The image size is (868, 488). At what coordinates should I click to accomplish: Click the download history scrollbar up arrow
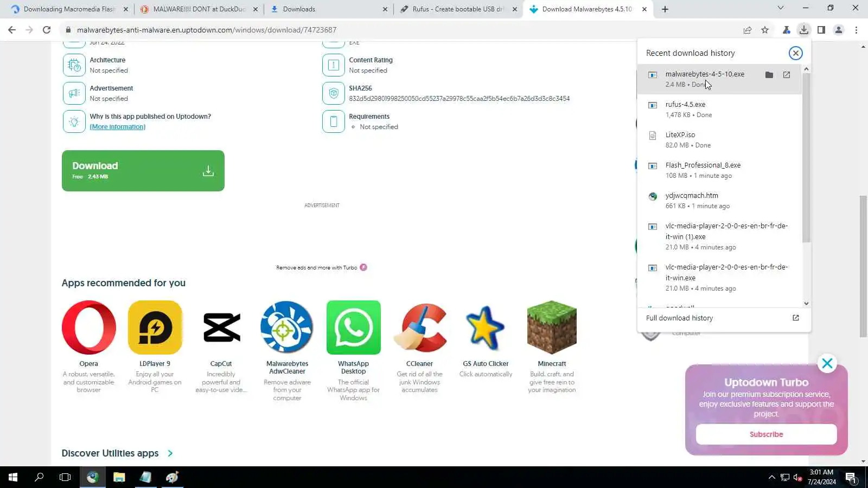tap(806, 69)
